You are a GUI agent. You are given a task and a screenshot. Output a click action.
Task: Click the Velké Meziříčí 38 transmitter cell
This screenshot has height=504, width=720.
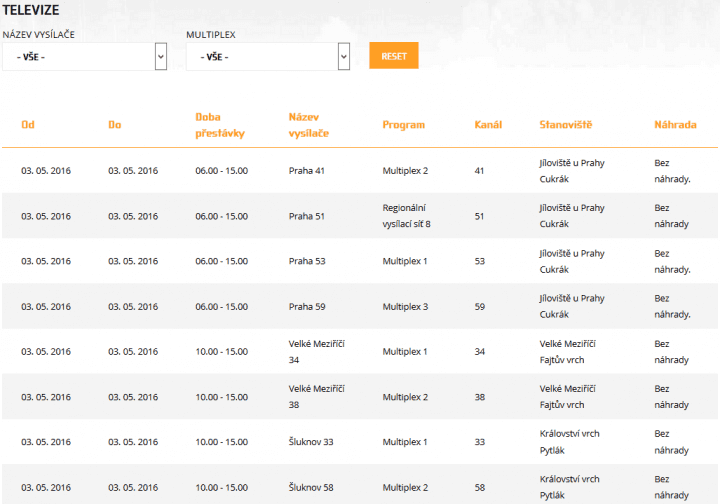[316, 397]
